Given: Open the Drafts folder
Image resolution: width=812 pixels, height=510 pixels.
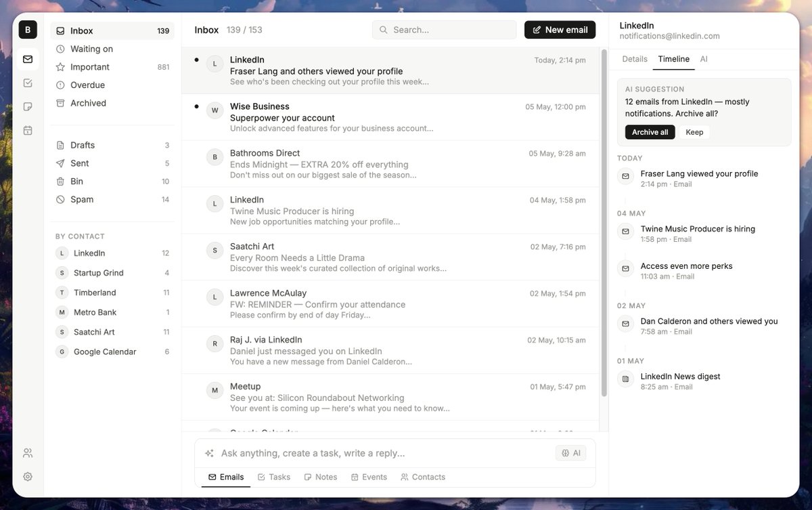Looking at the screenshot, I should (112, 145).
